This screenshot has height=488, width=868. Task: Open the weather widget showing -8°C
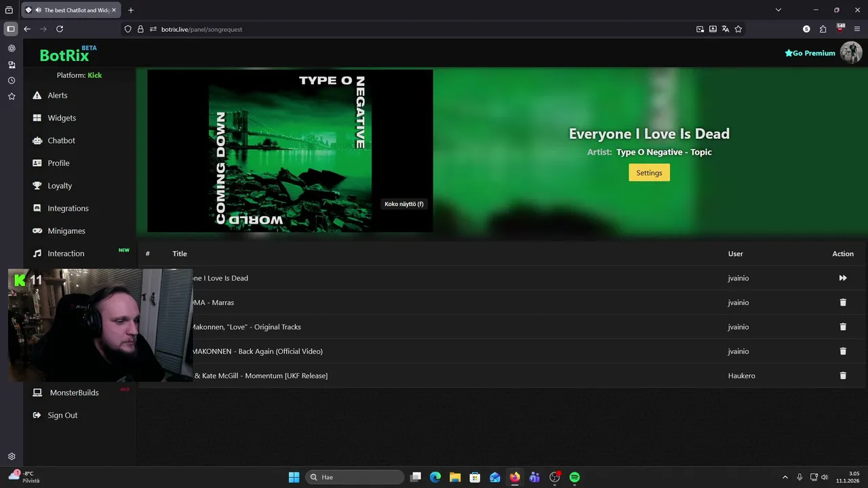click(24, 476)
